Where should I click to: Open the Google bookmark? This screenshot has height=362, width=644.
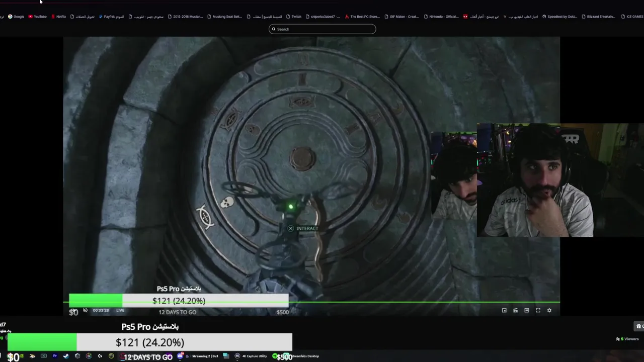click(16, 17)
